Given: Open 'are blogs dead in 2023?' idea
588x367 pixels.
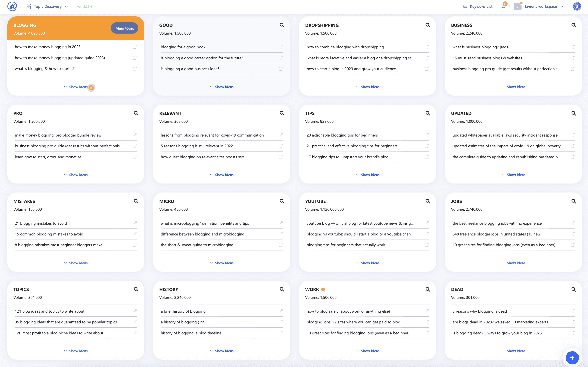Looking at the screenshot, I should tap(500, 322).
